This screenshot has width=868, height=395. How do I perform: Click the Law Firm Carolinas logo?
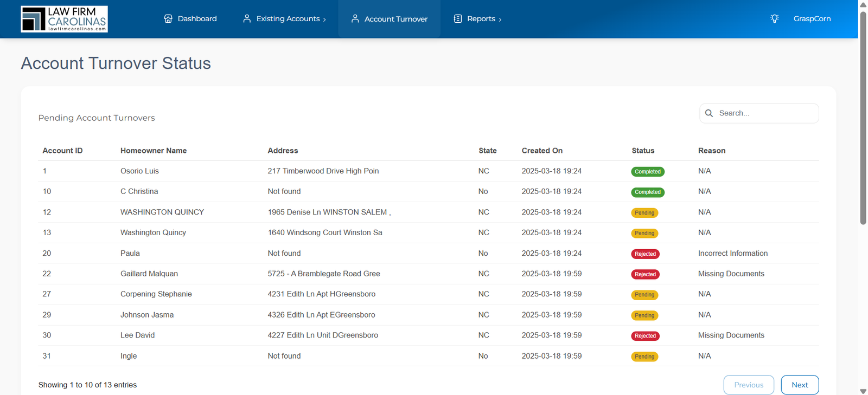point(64,19)
